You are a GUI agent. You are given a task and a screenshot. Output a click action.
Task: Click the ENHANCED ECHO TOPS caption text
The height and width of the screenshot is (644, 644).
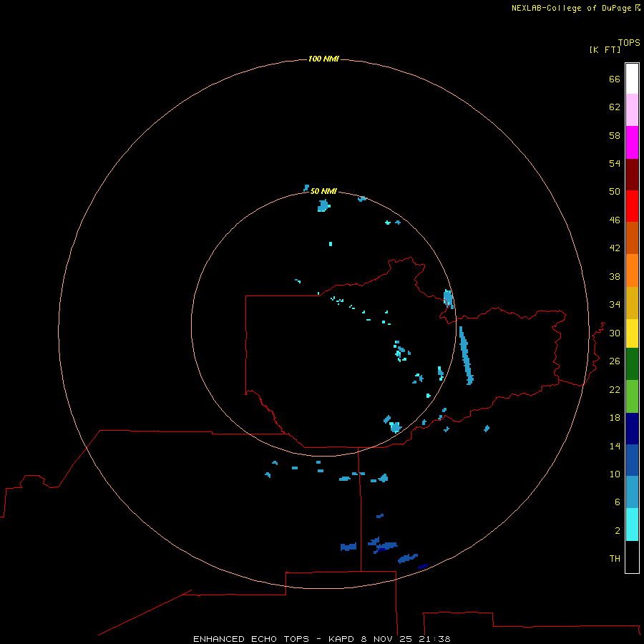point(251,639)
